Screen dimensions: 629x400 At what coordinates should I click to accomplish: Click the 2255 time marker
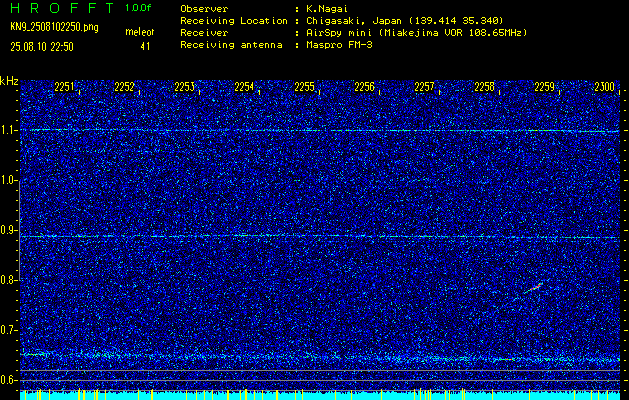tap(304, 87)
